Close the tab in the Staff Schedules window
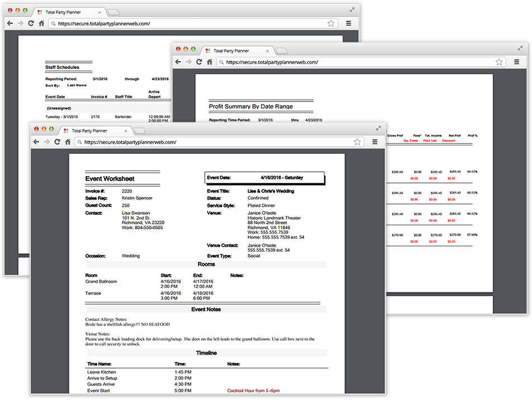 [100, 12]
